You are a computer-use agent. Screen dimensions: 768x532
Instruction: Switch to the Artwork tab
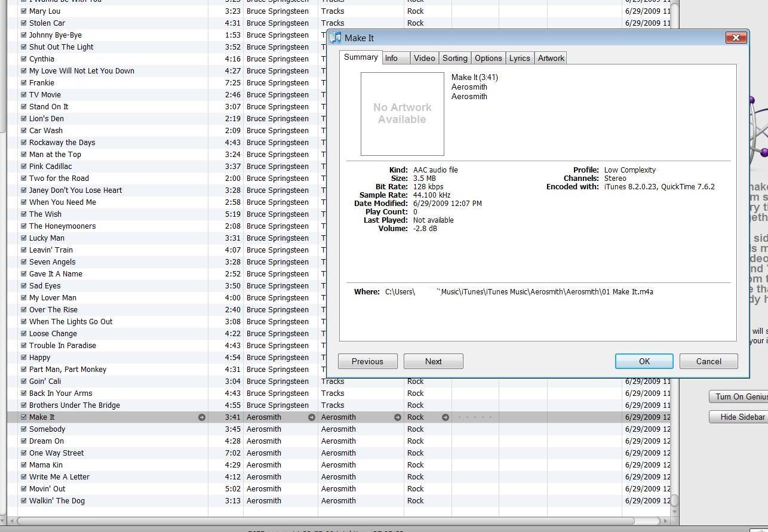[551, 58]
